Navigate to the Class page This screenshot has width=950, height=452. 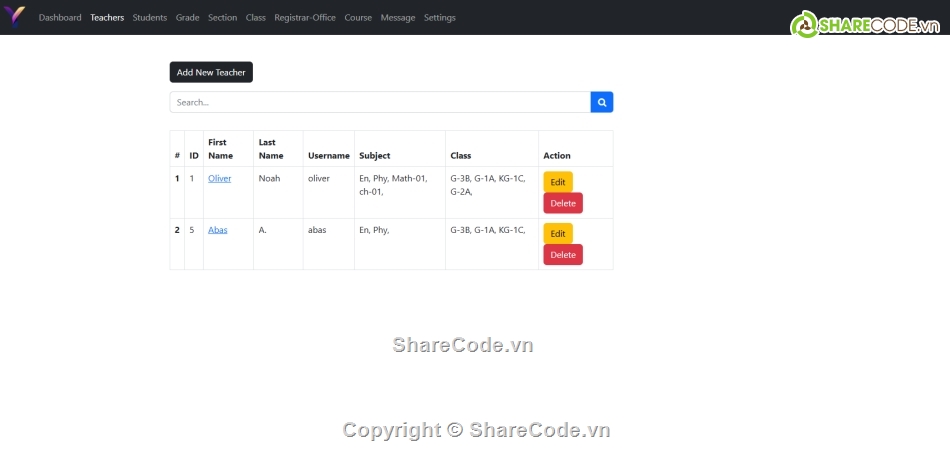click(x=256, y=18)
